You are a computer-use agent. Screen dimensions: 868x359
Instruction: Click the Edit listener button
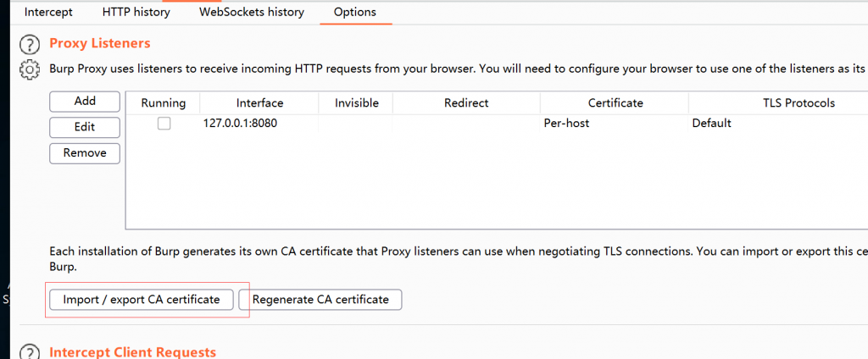85,127
